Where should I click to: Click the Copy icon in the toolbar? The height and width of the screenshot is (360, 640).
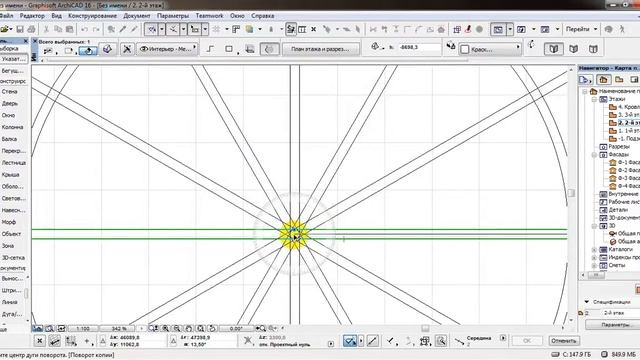click(58, 29)
